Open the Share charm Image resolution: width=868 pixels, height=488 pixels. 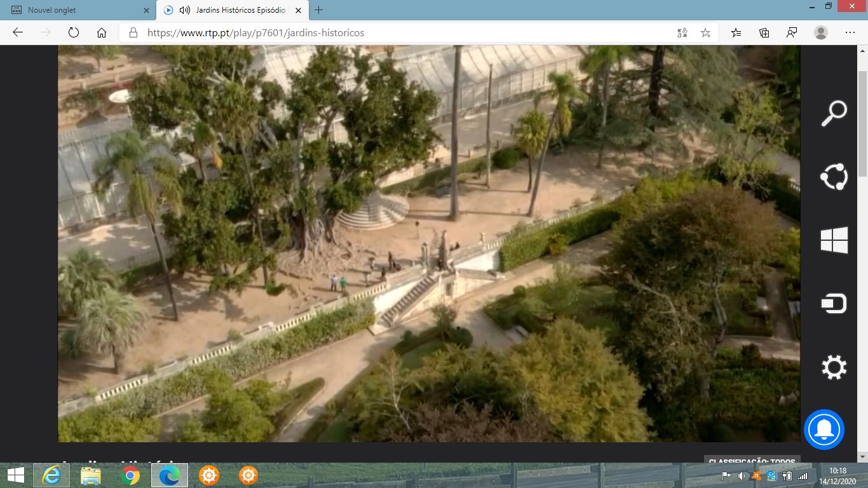tap(834, 177)
